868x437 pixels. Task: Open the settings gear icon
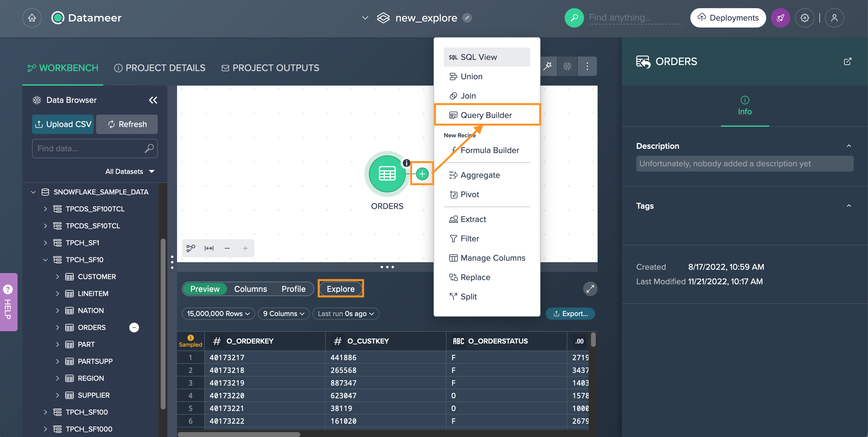pyautogui.click(x=805, y=18)
